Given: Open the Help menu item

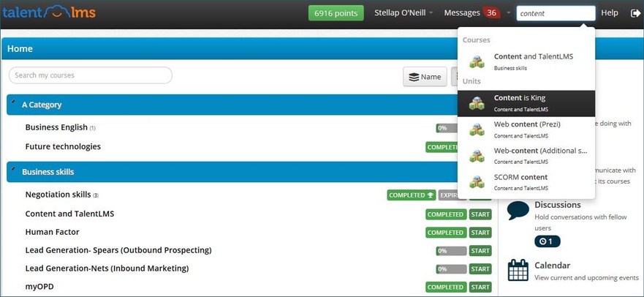Looking at the screenshot, I should pyautogui.click(x=610, y=13).
